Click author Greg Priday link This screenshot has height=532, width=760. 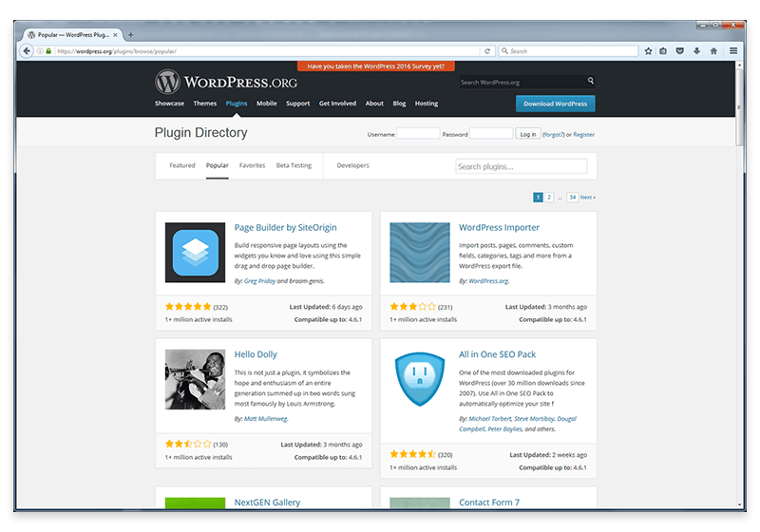(x=259, y=281)
